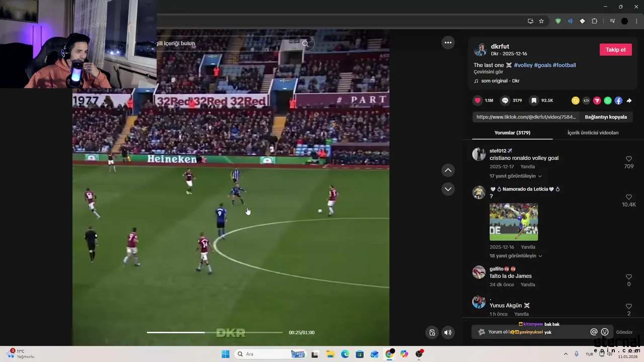
Task: Click taskbar search box Ara
Action: tap(271, 354)
